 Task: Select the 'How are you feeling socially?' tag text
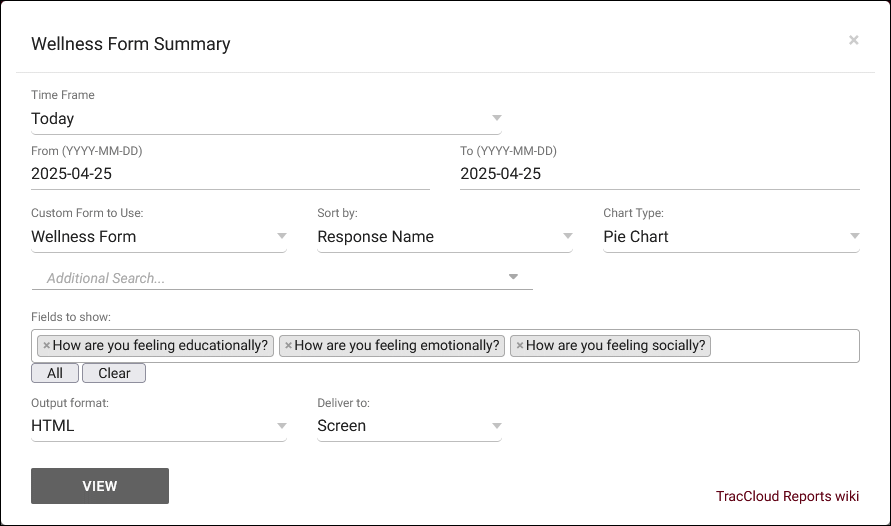615,346
